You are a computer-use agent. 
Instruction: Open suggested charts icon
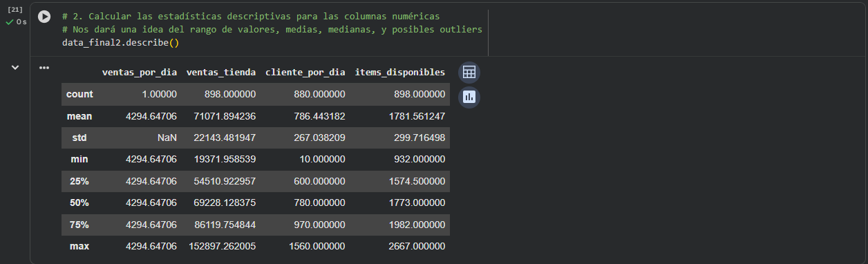[x=469, y=97]
